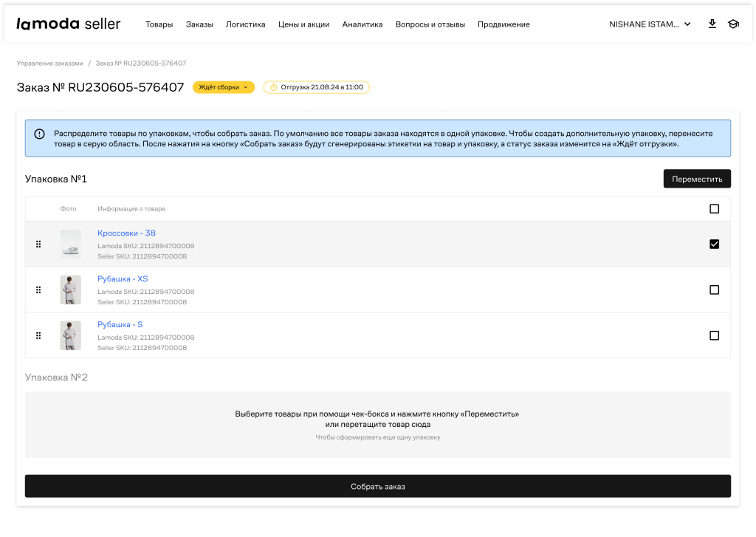Screen dimensions: 756x537
Task: Click the Lamoda seller logo
Action: [68, 24]
